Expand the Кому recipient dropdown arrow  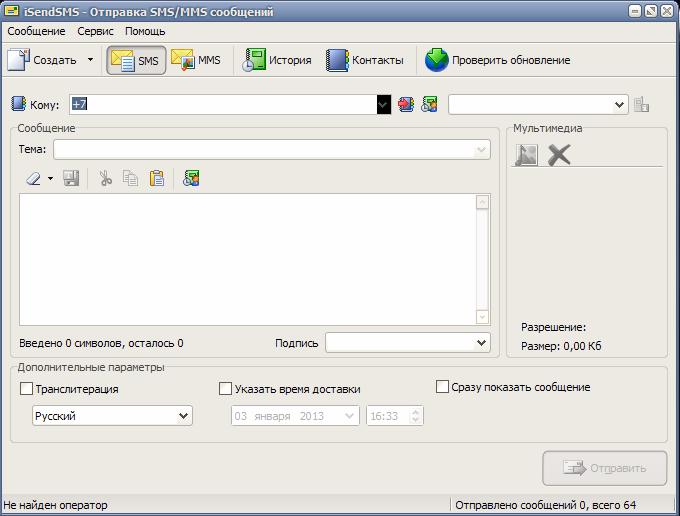tap(384, 105)
